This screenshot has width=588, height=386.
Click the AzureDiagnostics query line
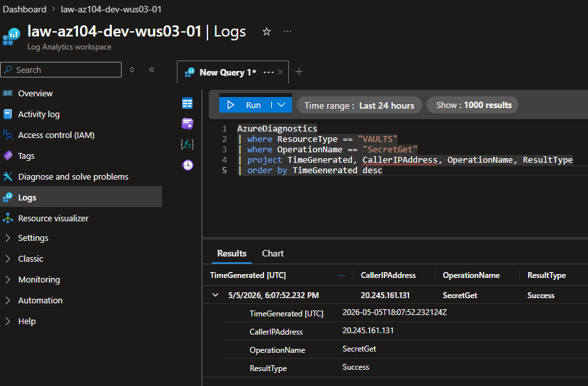pos(277,128)
